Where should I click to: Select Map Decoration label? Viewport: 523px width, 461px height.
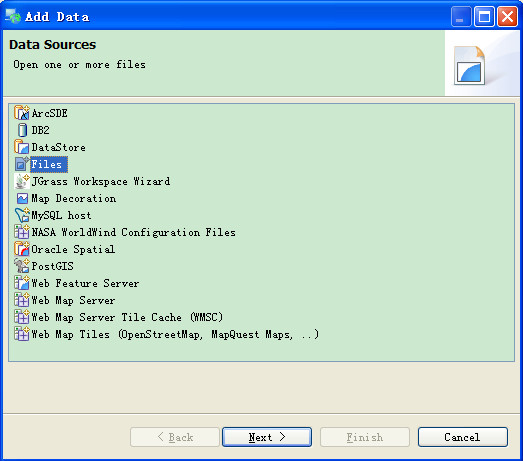[x=74, y=198]
